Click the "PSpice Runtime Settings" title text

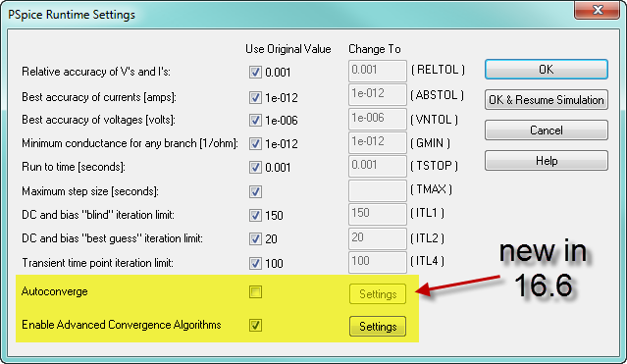pos(72,15)
